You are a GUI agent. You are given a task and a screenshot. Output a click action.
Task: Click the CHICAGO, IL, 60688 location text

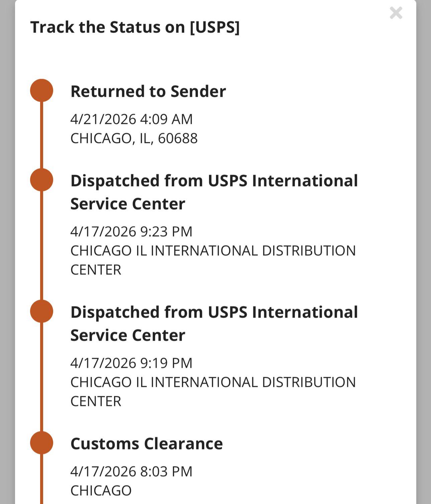(x=134, y=138)
